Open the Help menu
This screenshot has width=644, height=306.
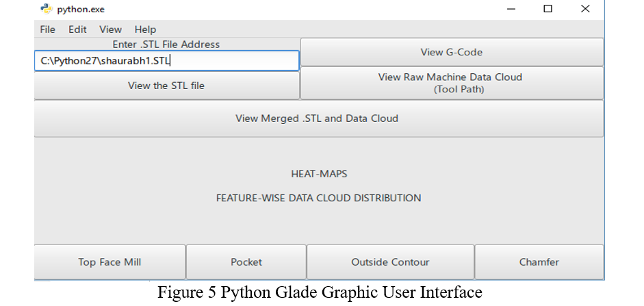click(145, 29)
